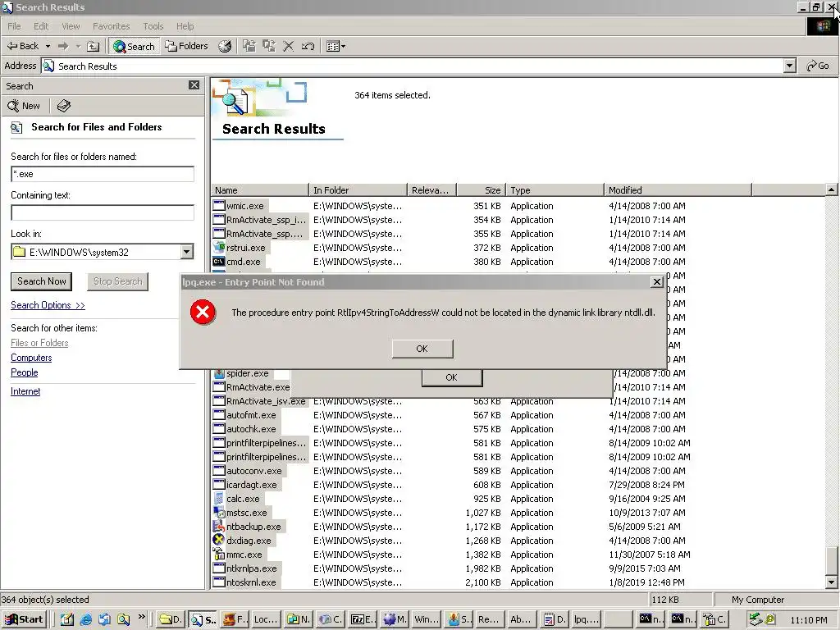Sort by the In Folder column header
Viewport: 840px width, 630px height.
(x=358, y=190)
